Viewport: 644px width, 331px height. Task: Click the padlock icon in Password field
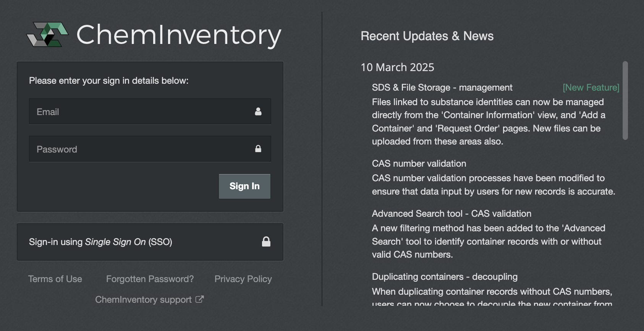tap(258, 149)
